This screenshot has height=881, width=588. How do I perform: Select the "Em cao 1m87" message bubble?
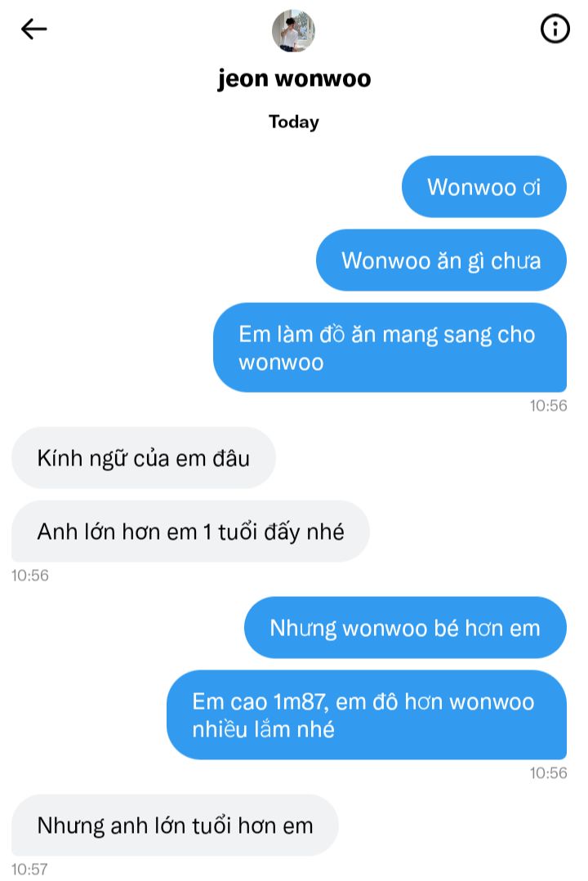click(x=367, y=714)
